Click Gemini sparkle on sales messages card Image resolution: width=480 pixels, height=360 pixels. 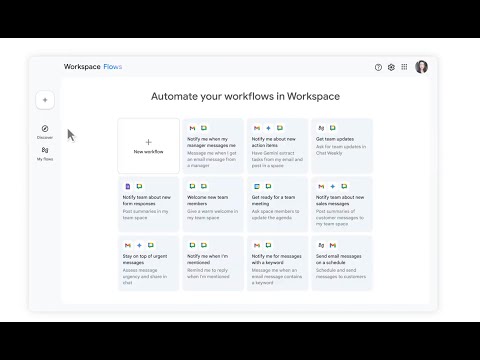333,186
